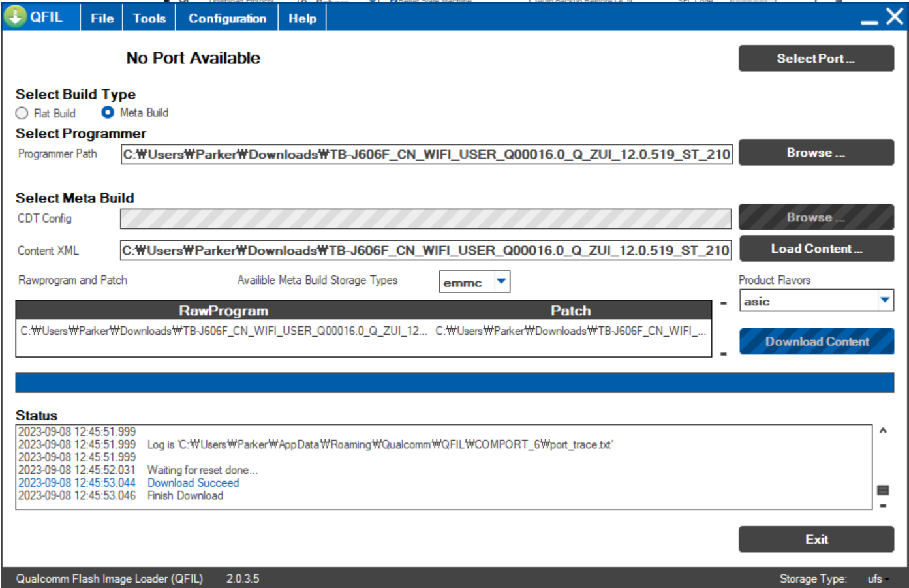
Task: Select the Patch file path cell
Action: [x=571, y=331]
